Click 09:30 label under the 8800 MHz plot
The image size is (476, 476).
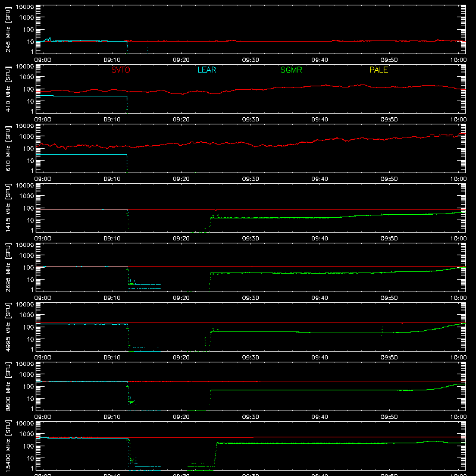click(250, 417)
